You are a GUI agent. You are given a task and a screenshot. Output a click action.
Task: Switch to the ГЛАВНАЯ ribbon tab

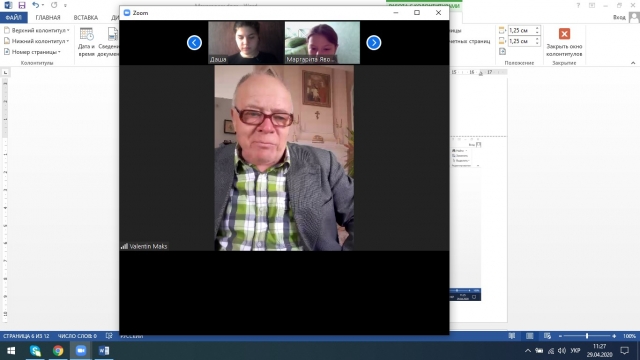click(48, 18)
